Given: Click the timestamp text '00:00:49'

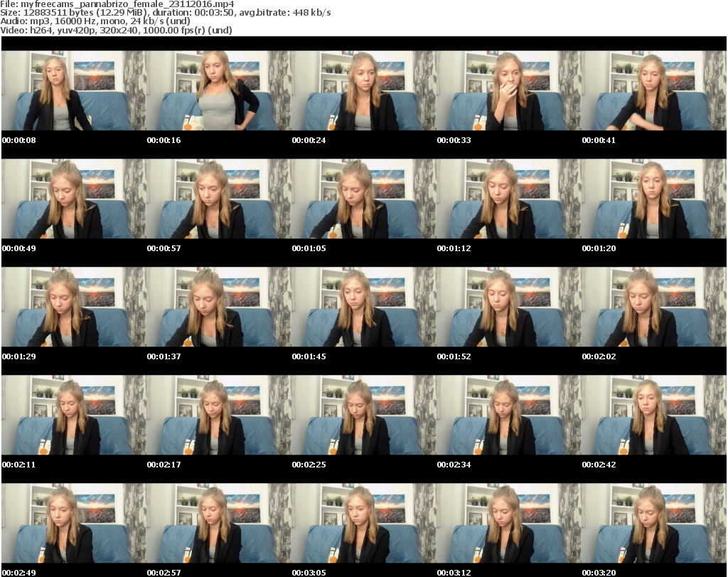Looking at the screenshot, I should click(x=19, y=248).
